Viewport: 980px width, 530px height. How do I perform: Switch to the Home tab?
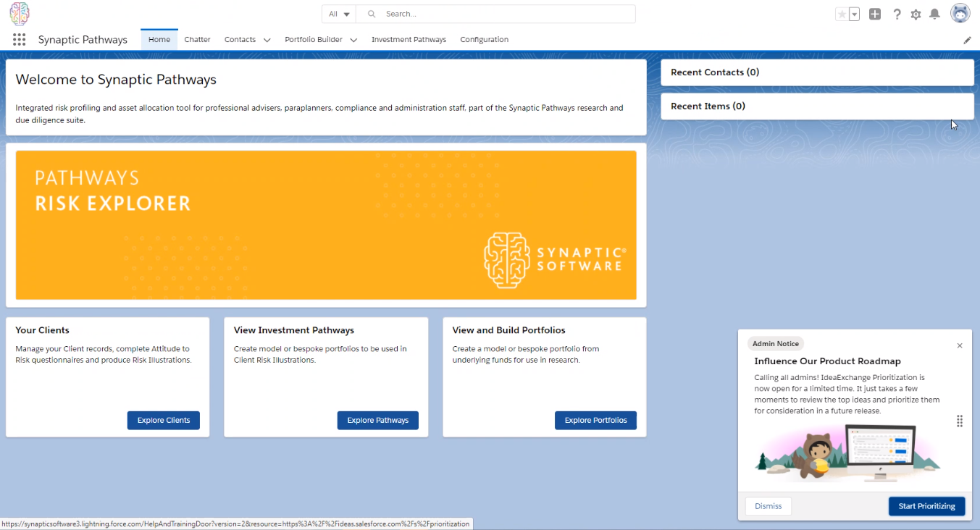pos(159,40)
